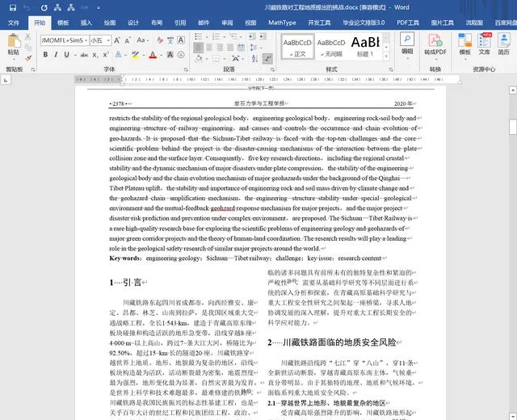
Task: Apply the 标题 1 Heading style
Action: click(x=365, y=47)
